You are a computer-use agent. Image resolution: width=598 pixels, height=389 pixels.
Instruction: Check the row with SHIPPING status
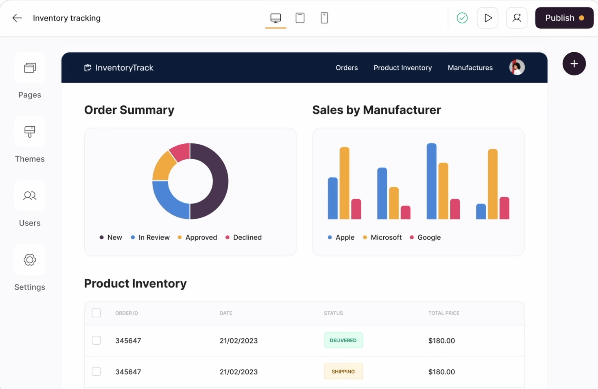tap(96, 371)
